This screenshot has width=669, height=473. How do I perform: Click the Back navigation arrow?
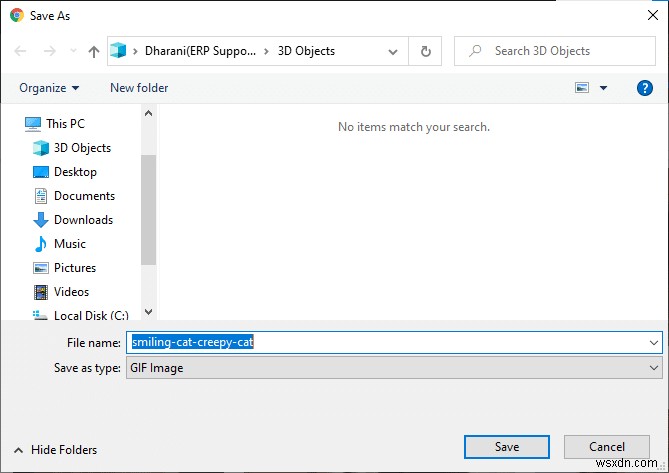pyautogui.click(x=20, y=51)
